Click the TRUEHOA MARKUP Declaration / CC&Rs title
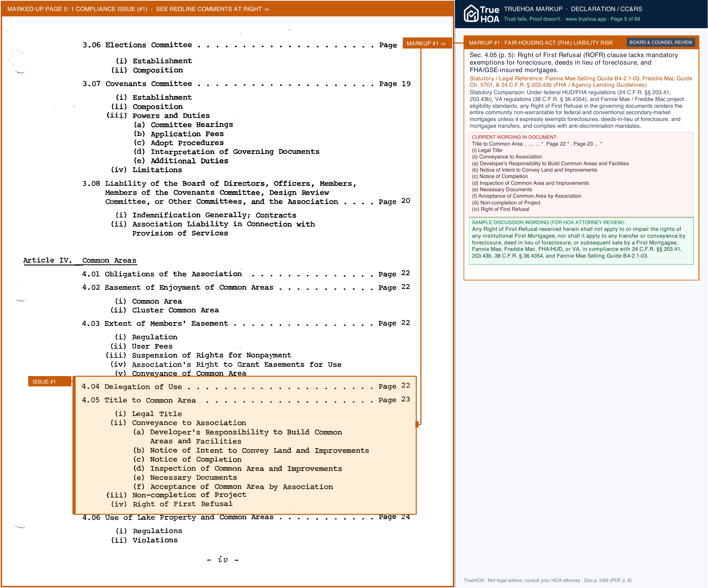This screenshot has width=708, height=588. [x=573, y=9]
